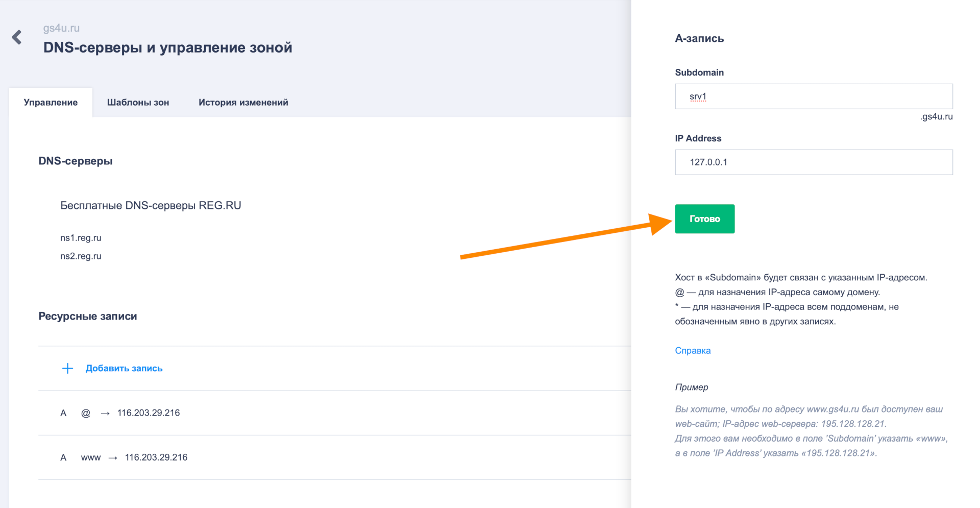The height and width of the screenshot is (508, 980).
Task: Select the A record for www host
Action: point(124,457)
